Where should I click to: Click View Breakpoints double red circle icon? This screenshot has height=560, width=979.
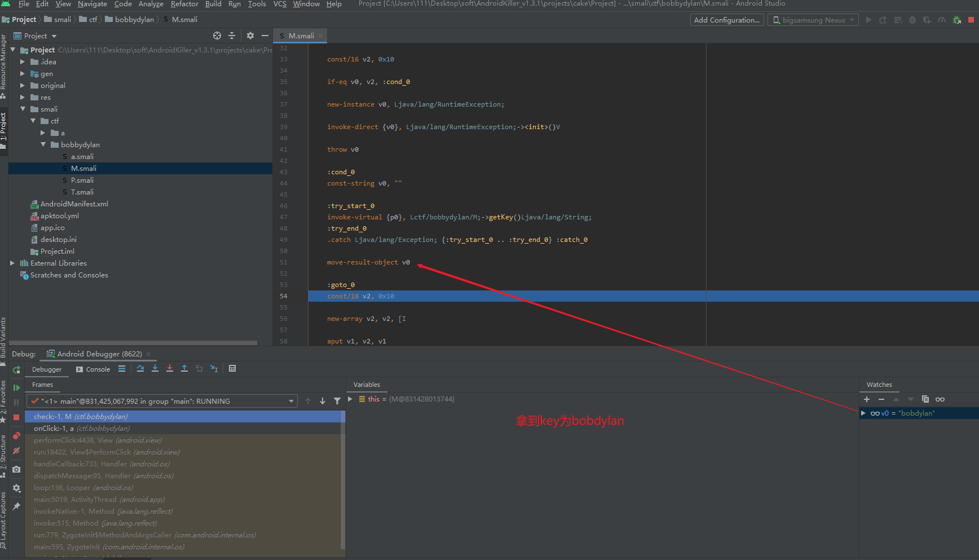(16, 436)
